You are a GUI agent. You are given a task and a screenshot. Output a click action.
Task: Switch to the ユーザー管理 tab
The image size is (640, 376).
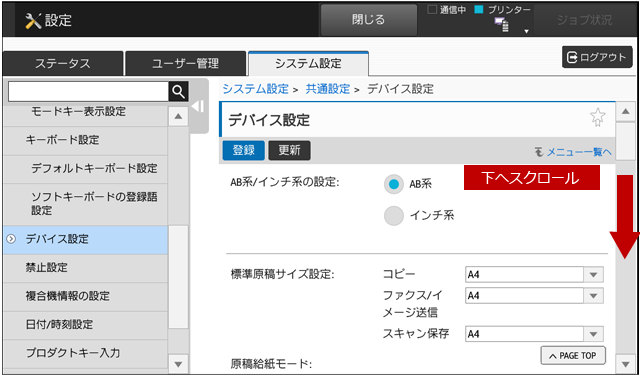(186, 64)
